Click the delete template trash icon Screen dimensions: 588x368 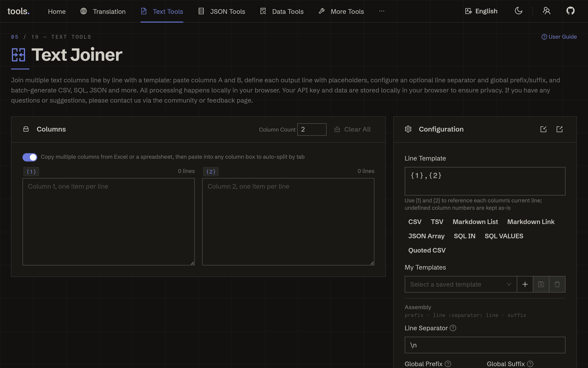click(x=557, y=284)
